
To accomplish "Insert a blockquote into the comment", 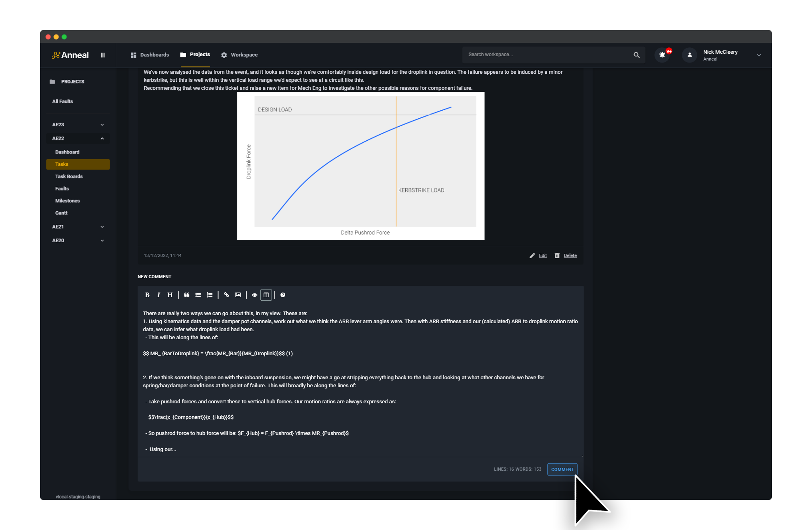I will point(187,295).
